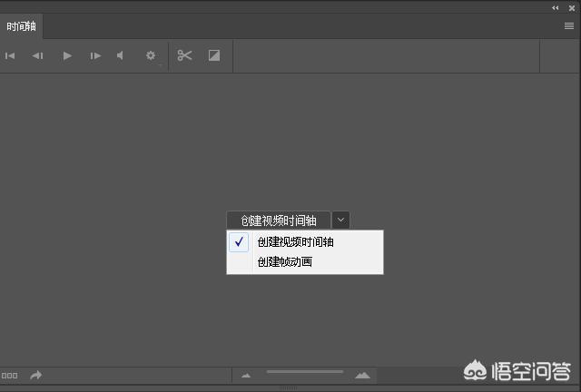
Task: Select 创建帧动画 from the dropdown list
Action: tap(285, 262)
